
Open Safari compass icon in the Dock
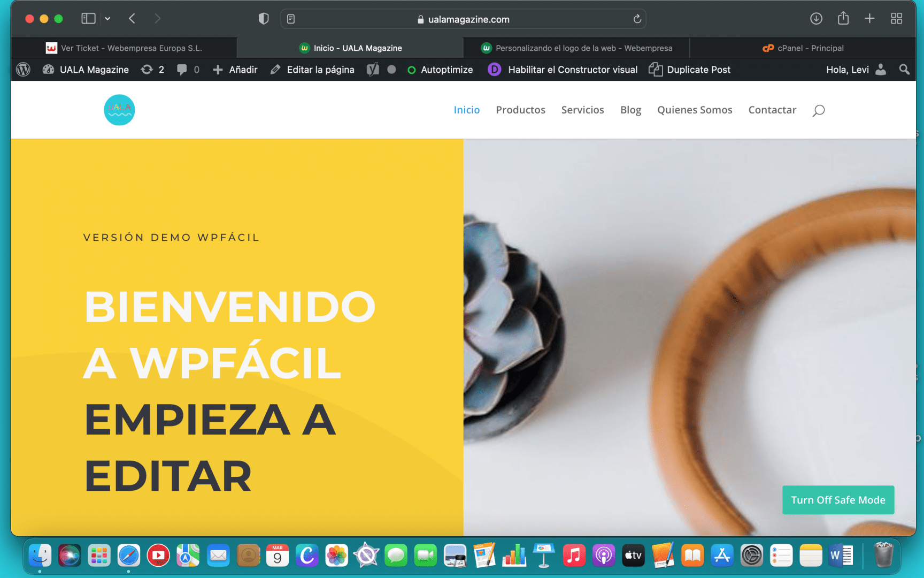[x=129, y=556]
